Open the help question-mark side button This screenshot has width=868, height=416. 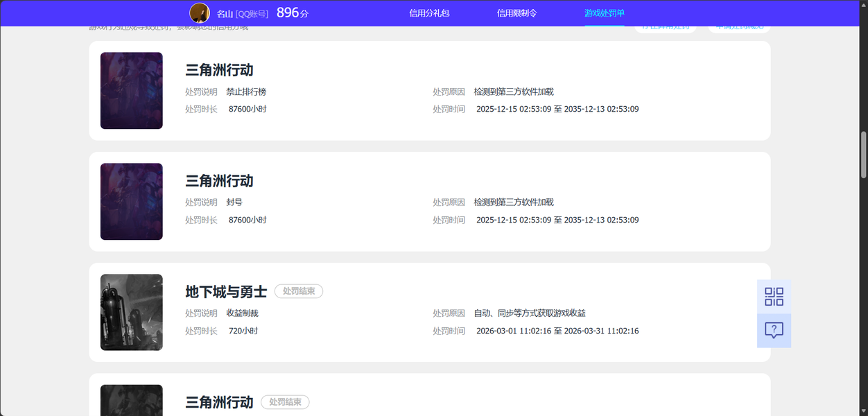click(774, 331)
